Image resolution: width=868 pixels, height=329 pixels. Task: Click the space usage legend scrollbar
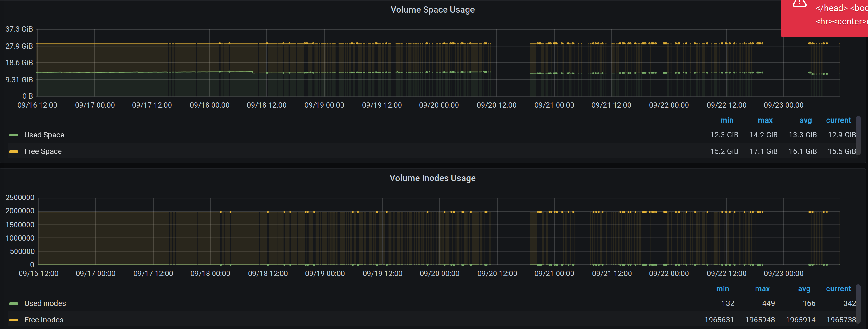pyautogui.click(x=858, y=136)
